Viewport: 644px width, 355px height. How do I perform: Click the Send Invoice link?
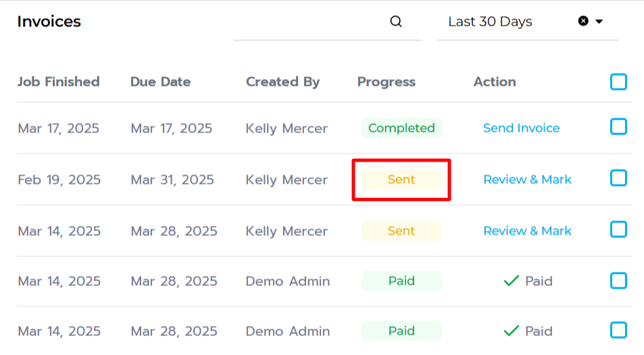(521, 128)
